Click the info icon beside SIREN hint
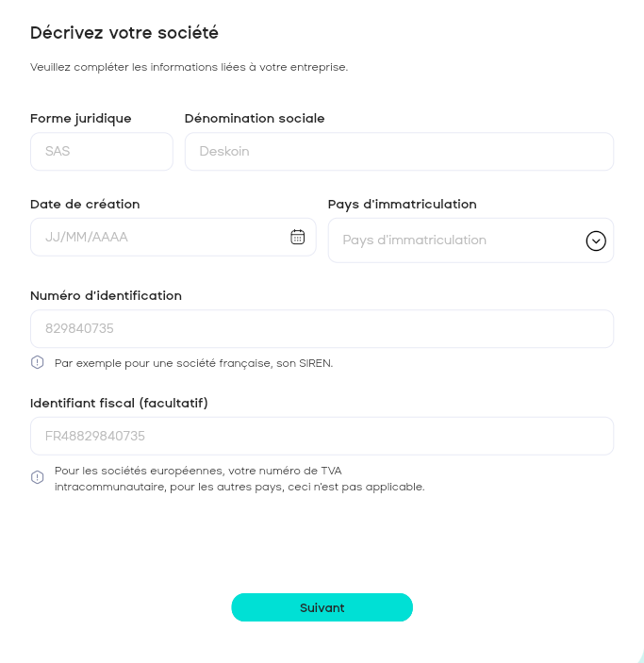Image resolution: width=644 pixels, height=663 pixels. click(38, 362)
